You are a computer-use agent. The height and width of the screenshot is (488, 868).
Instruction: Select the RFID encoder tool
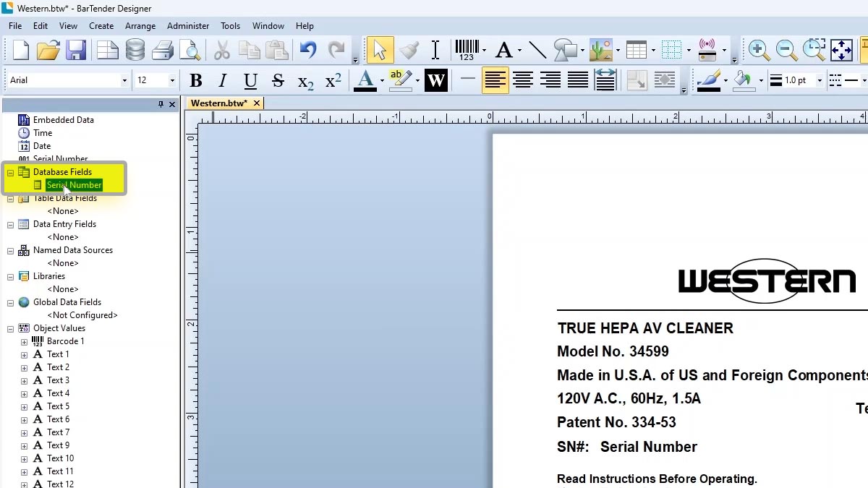707,49
